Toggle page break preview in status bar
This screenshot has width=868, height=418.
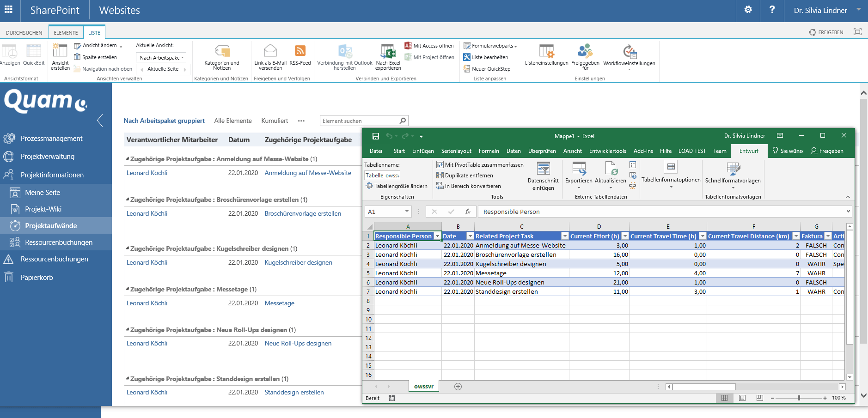[758, 398]
